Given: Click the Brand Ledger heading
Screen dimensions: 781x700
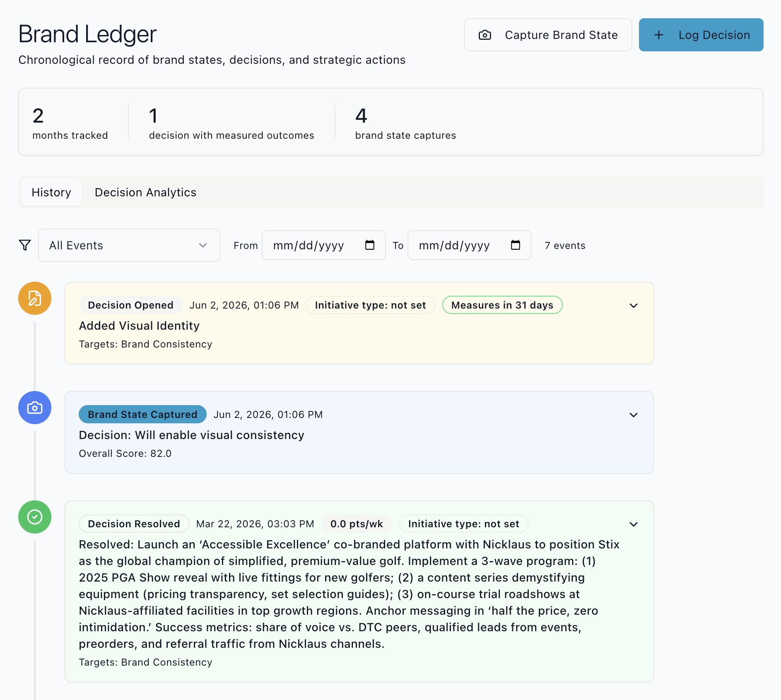Looking at the screenshot, I should [87, 34].
